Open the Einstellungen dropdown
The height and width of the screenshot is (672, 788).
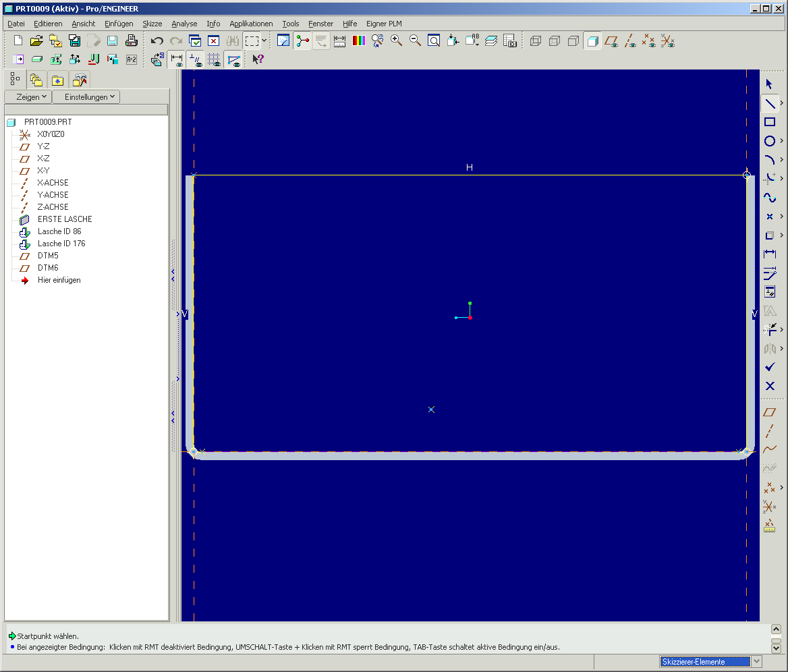point(86,97)
